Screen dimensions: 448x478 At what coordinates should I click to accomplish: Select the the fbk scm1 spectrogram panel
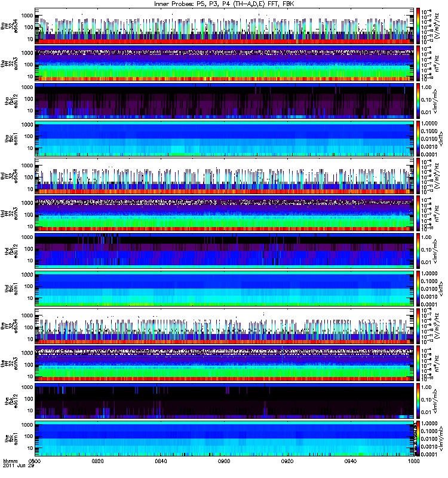225,439
